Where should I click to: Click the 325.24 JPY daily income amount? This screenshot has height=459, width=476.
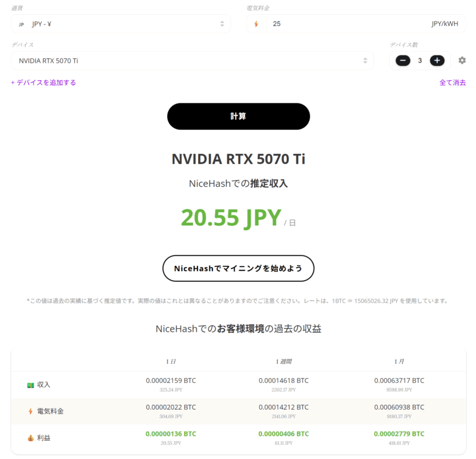171,390
